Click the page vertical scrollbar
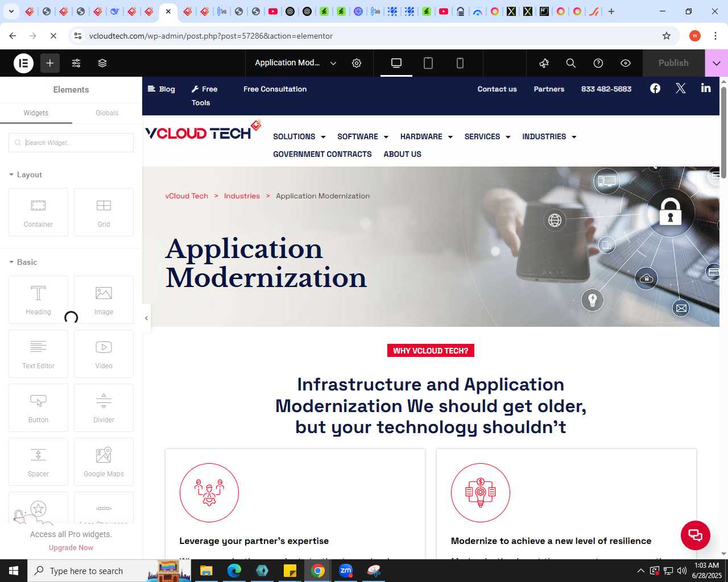Image resolution: width=728 pixels, height=582 pixels. point(723,134)
